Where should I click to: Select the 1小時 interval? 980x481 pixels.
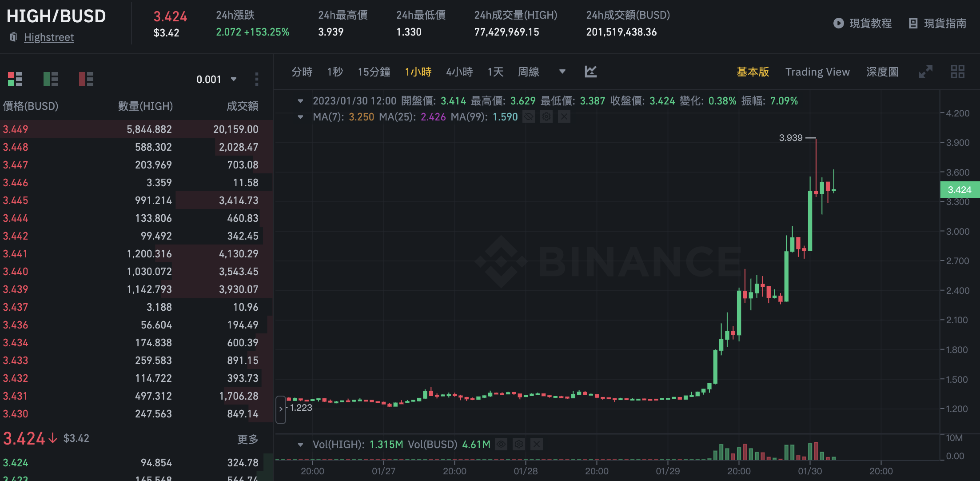418,72
